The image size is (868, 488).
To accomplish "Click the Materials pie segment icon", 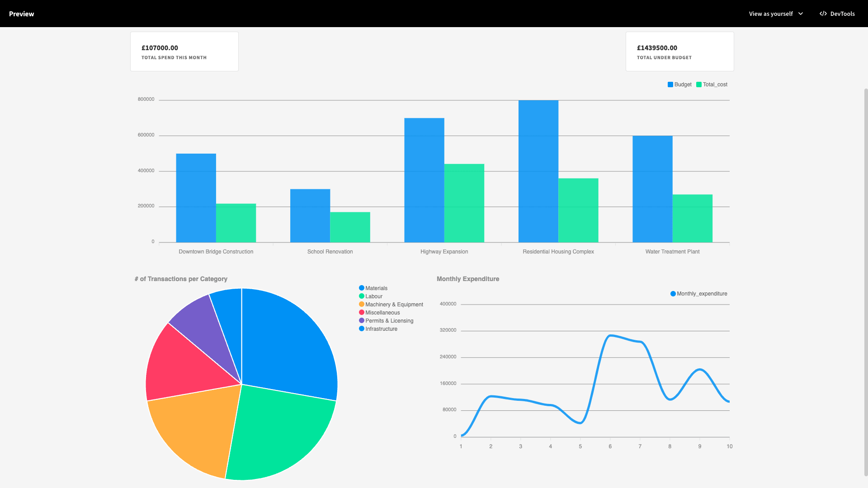I will point(361,288).
